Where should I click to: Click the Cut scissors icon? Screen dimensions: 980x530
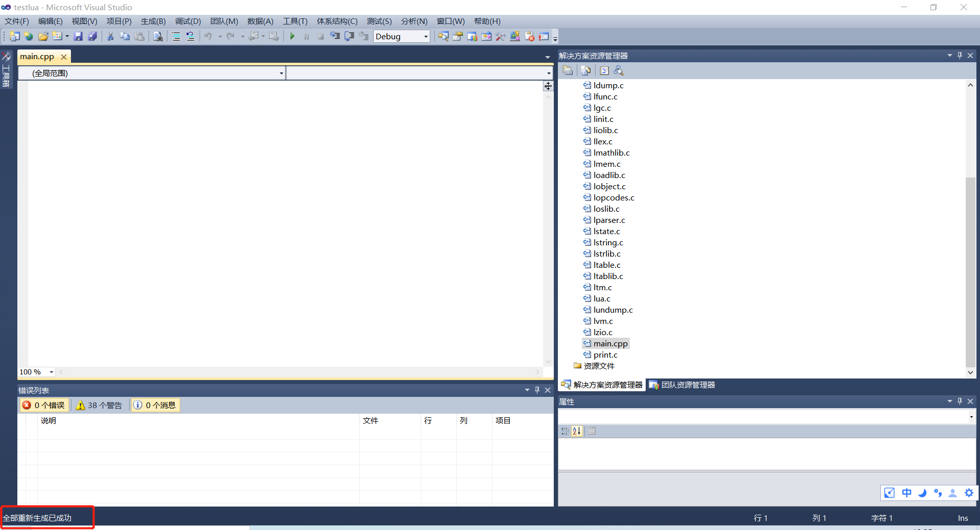coord(110,36)
